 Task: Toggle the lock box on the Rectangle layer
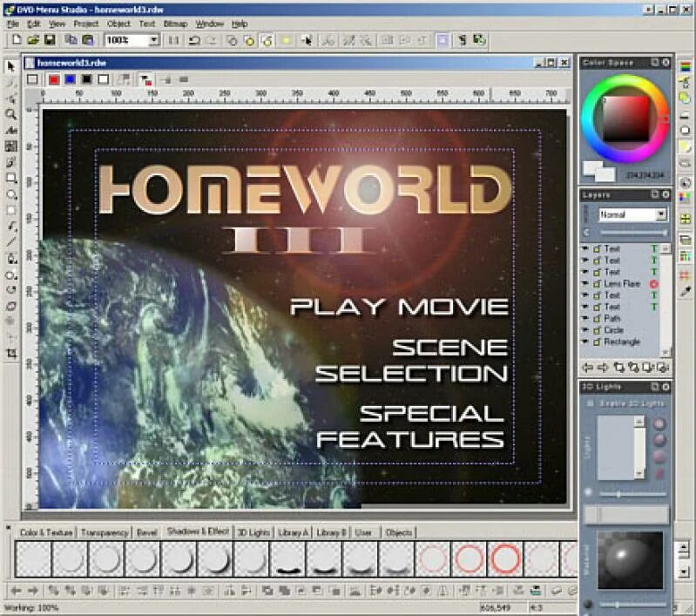tap(597, 342)
